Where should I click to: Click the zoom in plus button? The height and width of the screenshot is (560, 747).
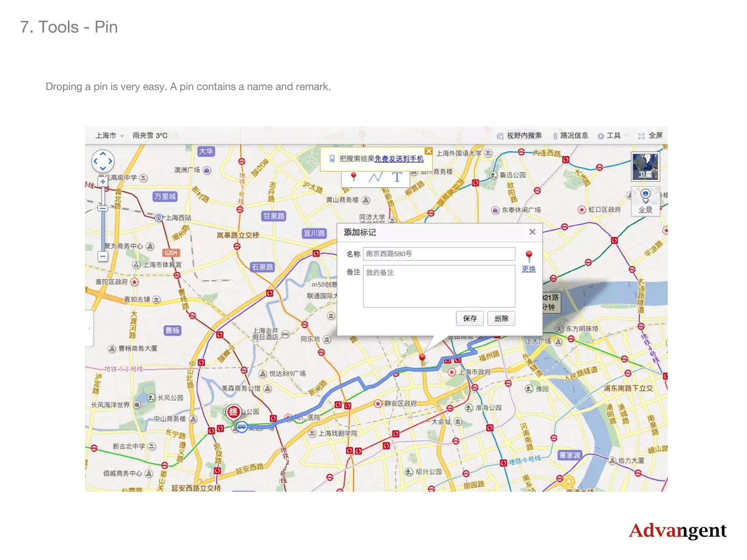pos(103,182)
